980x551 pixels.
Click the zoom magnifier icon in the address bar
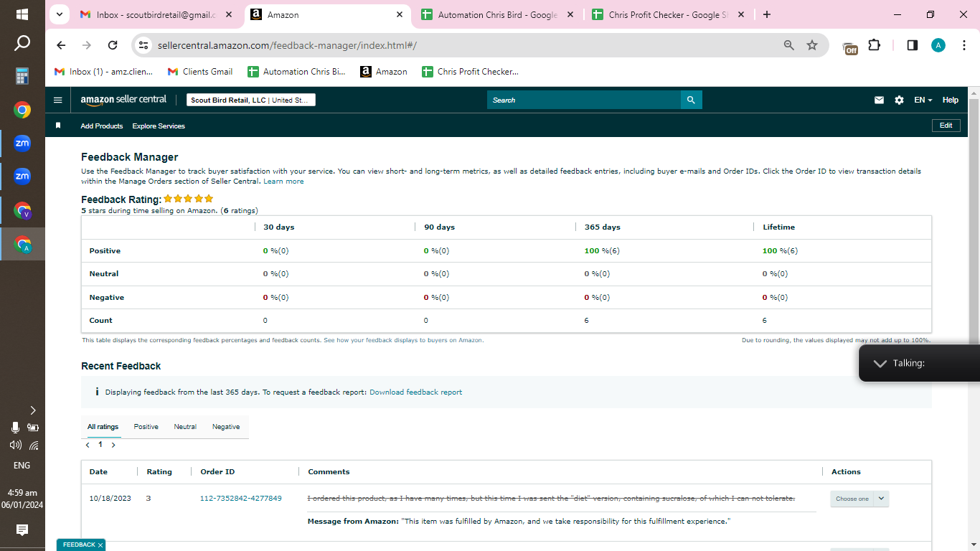[789, 45]
